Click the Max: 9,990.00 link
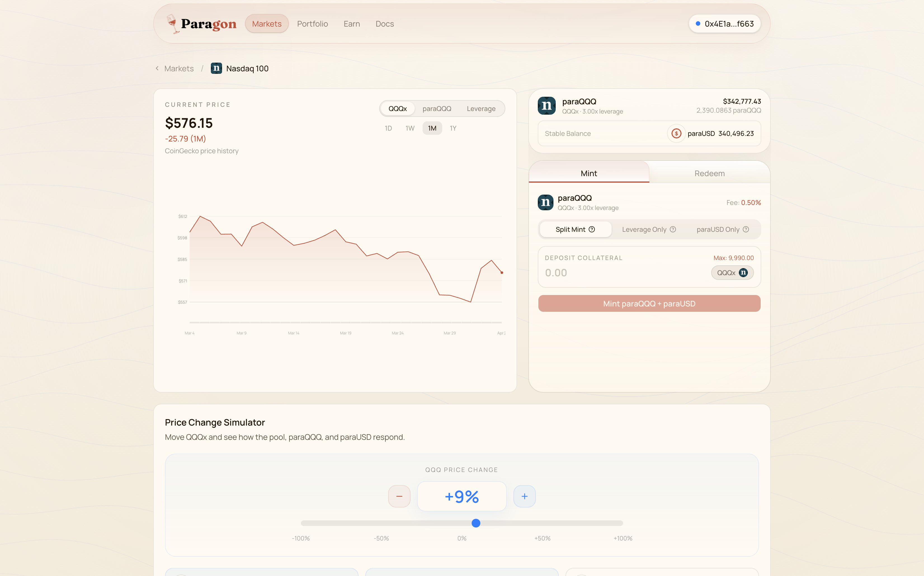Screen dimensions: 924x576 click(733, 258)
